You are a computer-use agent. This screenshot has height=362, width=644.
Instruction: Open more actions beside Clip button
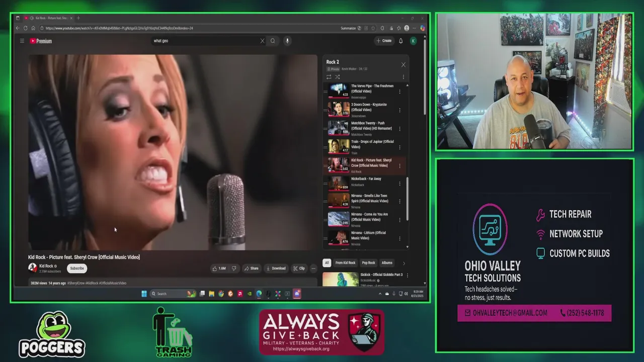point(313,268)
